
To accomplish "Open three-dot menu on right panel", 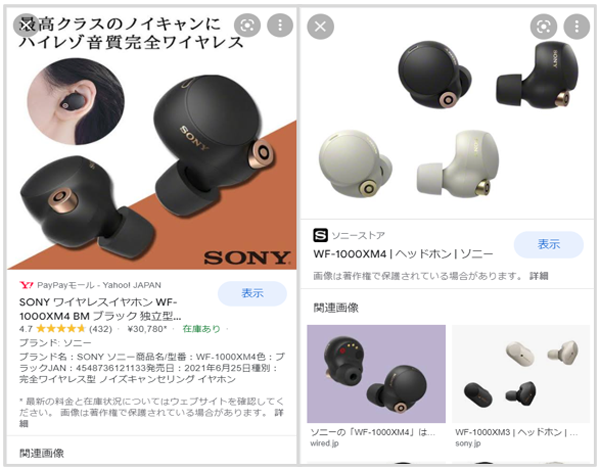I will pos(577,26).
